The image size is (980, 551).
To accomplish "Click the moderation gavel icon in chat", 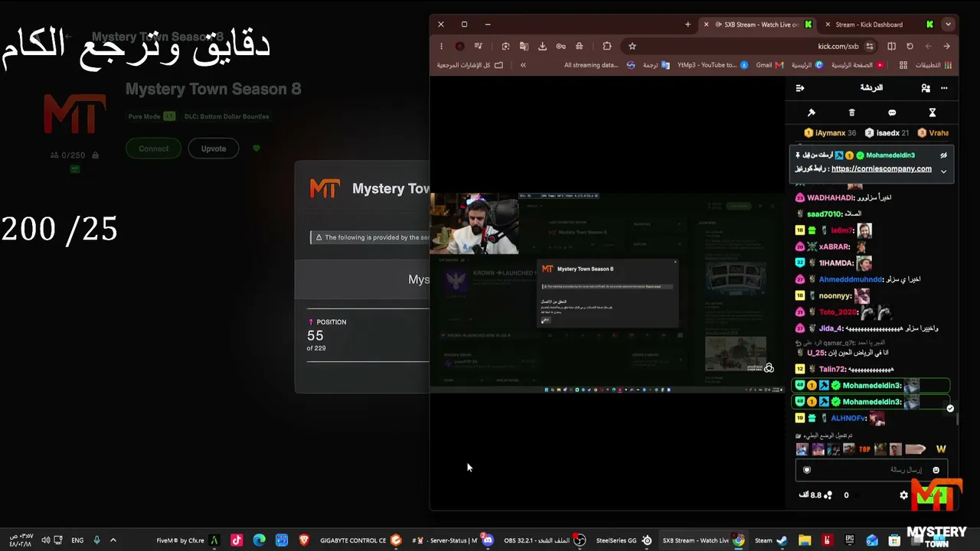I will coord(812,112).
